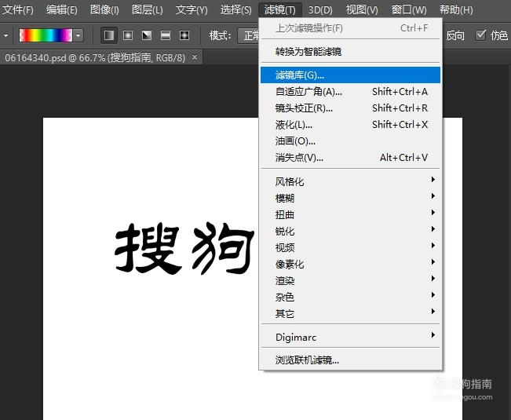Toggle the 仿色 dither checkbox
The height and width of the screenshot is (420, 511).
480,35
